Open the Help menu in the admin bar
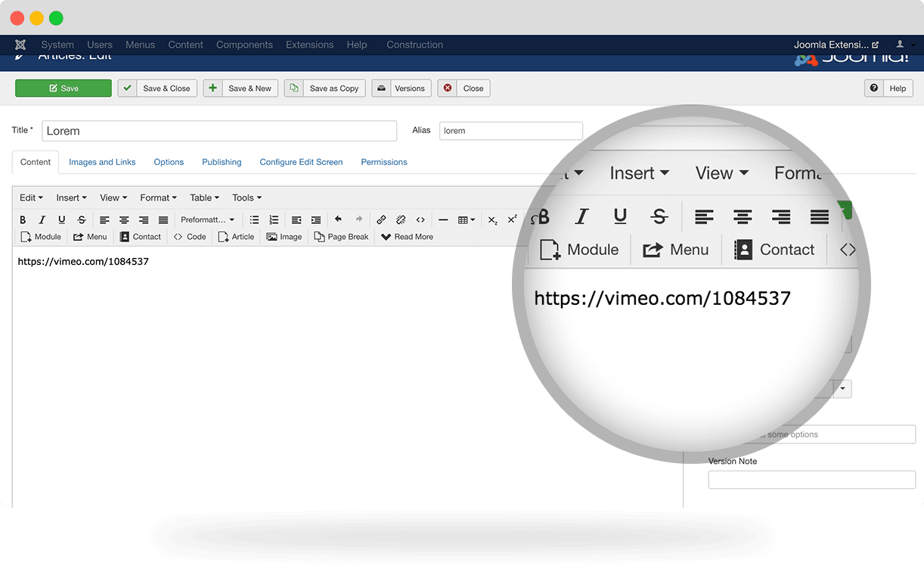Screen dimensions: 924x566 coord(357,45)
